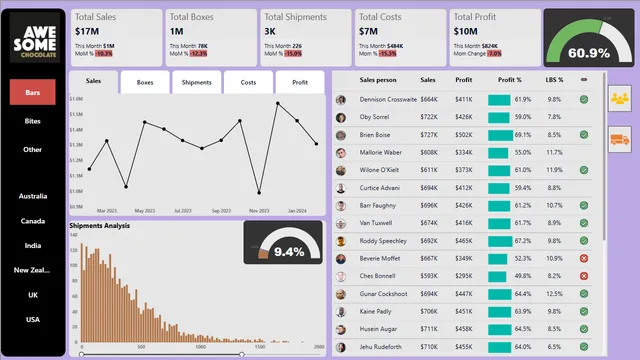Click Mallorie Waber's avatar photo

point(341,153)
